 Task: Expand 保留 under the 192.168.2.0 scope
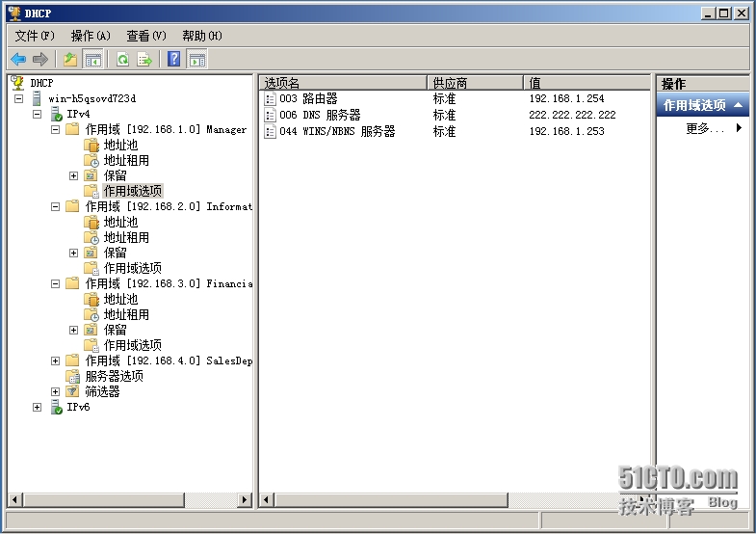coord(74,254)
